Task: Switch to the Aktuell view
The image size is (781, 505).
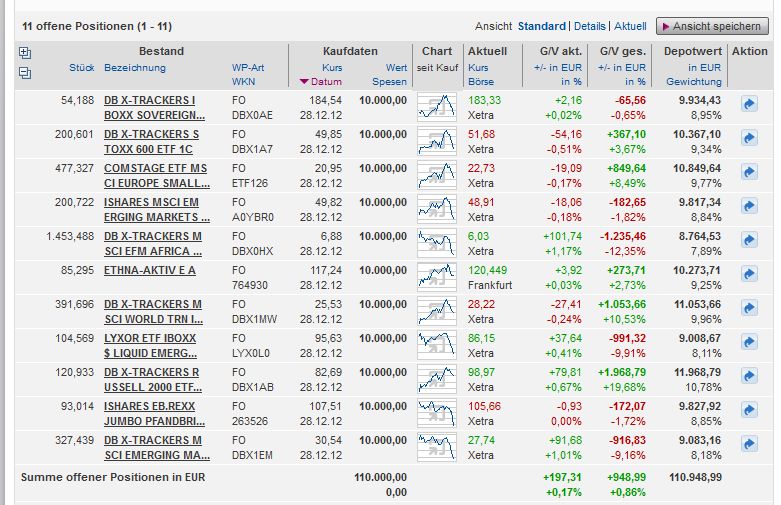Action: point(630,26)
